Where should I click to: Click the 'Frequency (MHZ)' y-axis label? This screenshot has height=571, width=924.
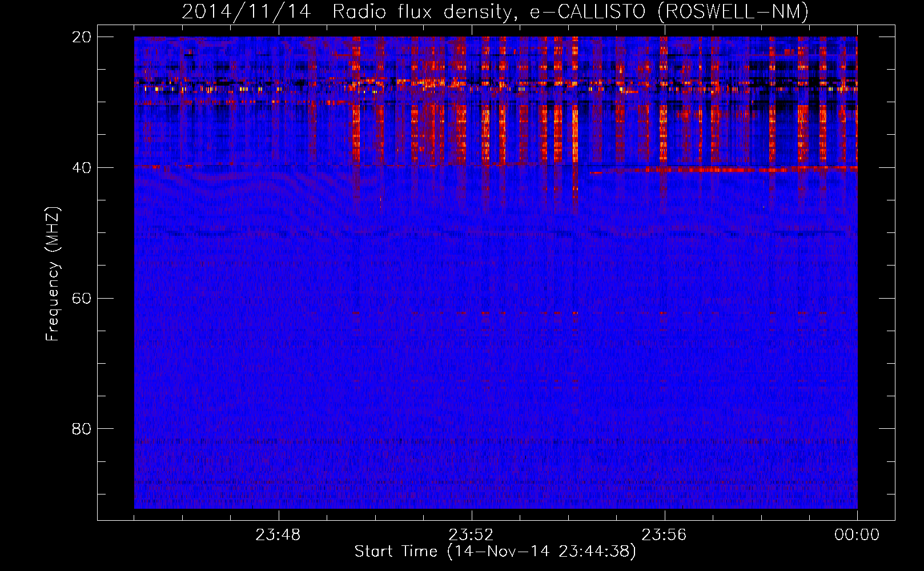click(53, 274)
